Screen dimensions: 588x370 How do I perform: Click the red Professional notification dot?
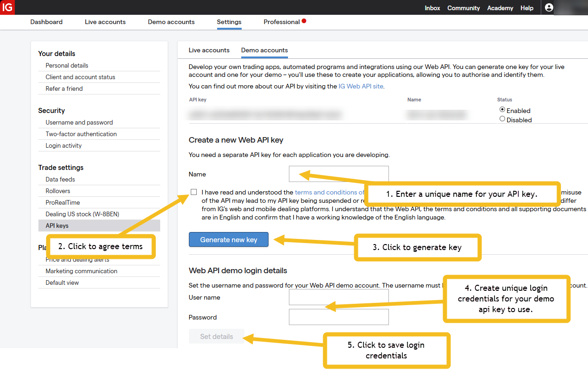tap(304, 21)
